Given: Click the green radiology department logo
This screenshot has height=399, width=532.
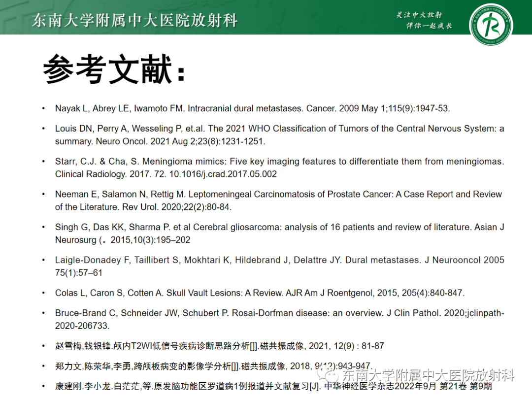Looking at the screenshot, I should 491,25.
